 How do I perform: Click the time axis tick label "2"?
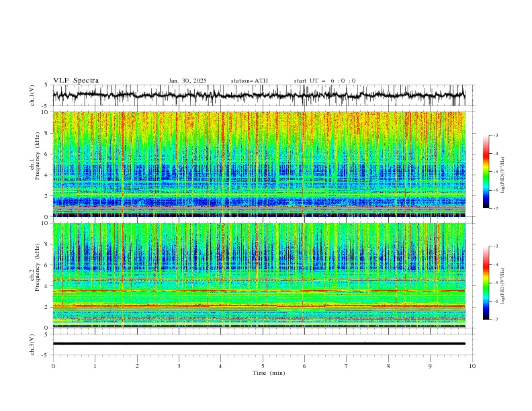137,366
